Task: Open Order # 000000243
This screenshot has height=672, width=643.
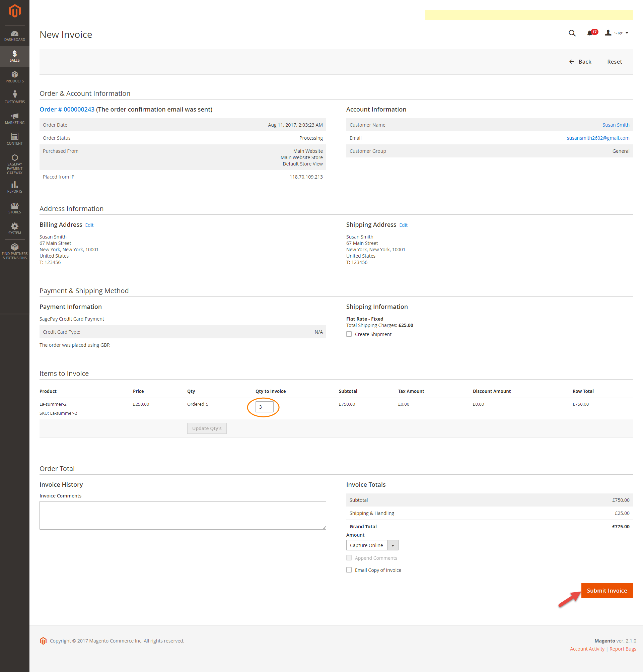Action: point(67,109)
